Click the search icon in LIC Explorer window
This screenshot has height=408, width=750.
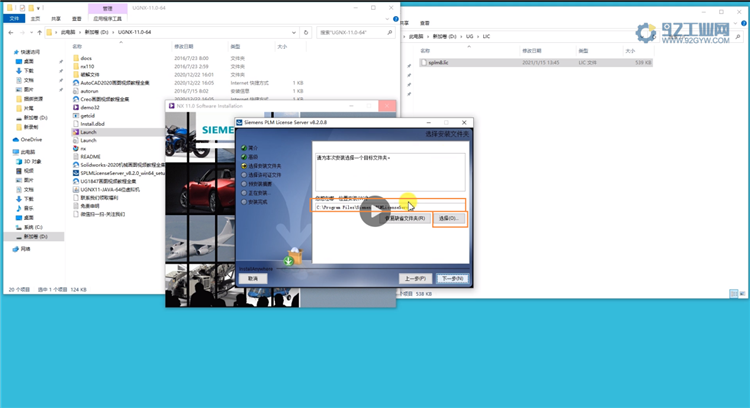click(739, 36)
